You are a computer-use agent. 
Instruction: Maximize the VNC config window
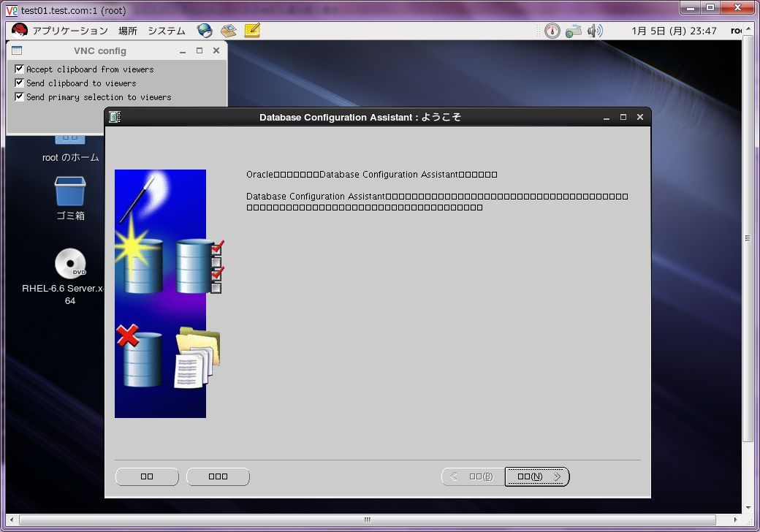pos(199,50)
